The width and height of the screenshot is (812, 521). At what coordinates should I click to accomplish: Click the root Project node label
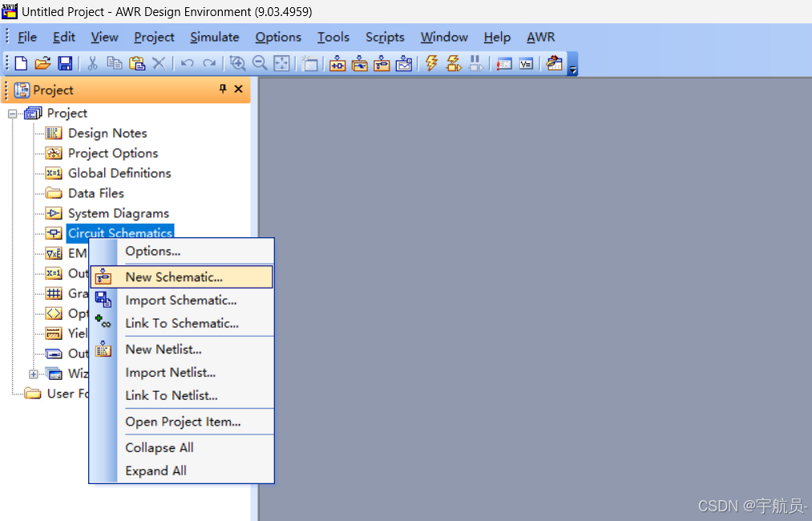point(67,113)
